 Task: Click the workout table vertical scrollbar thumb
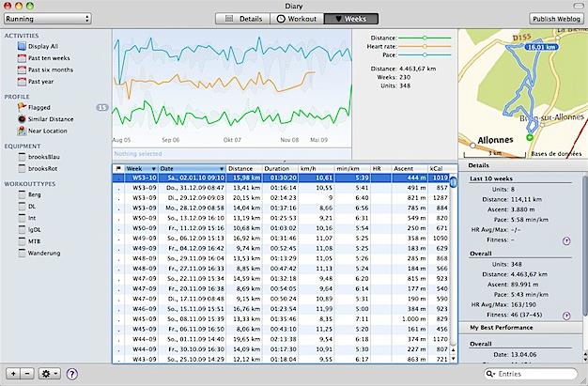tap(454, 182)
